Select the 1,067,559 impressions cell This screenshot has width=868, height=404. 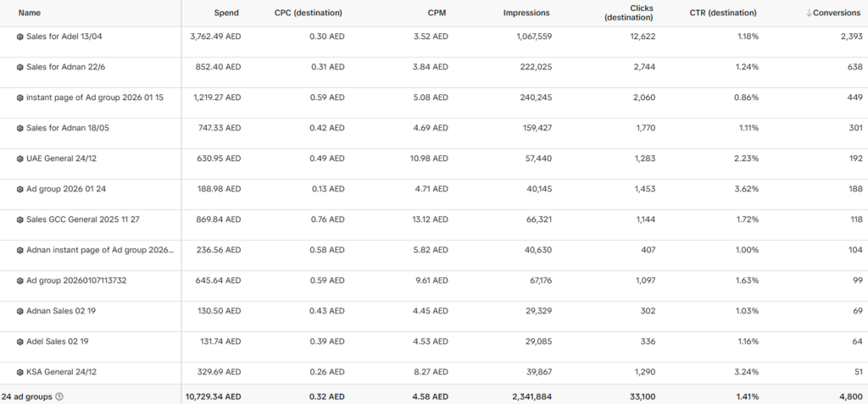click(x=532, y=36)
